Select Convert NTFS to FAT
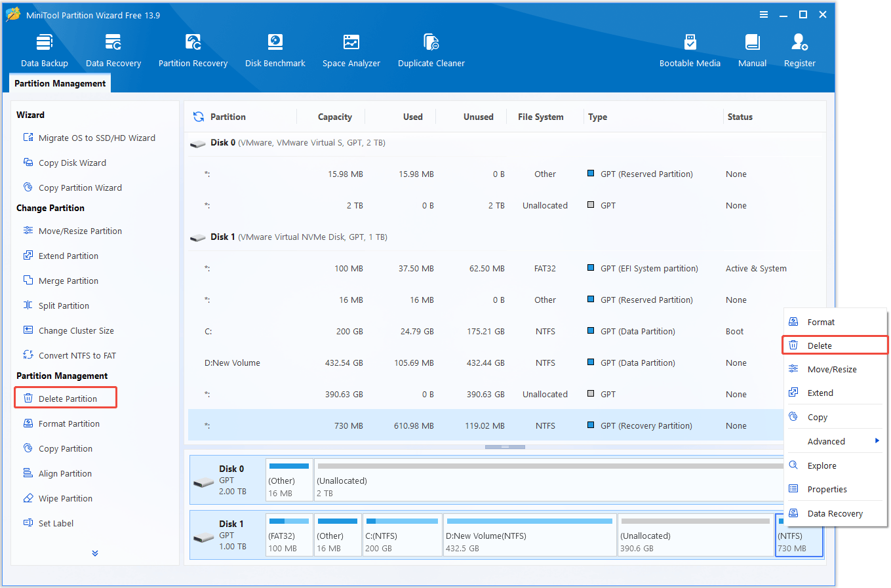 [70, 355]
